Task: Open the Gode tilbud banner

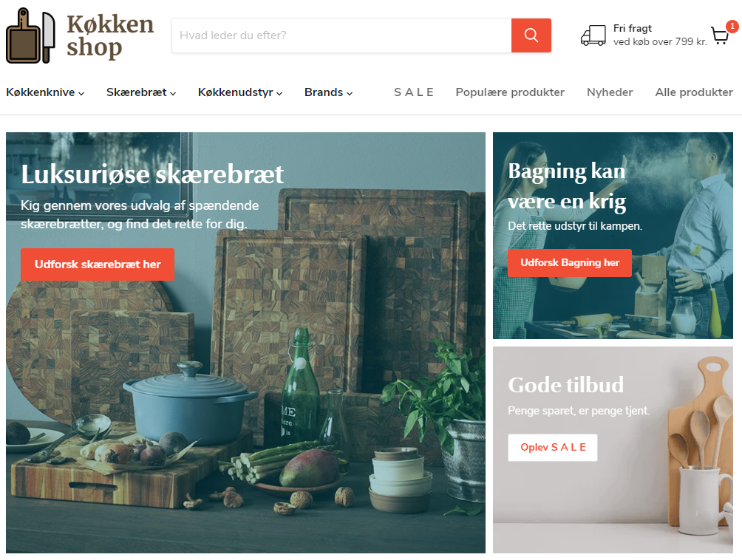Action: pyautogui.click(x=613, y=450)
